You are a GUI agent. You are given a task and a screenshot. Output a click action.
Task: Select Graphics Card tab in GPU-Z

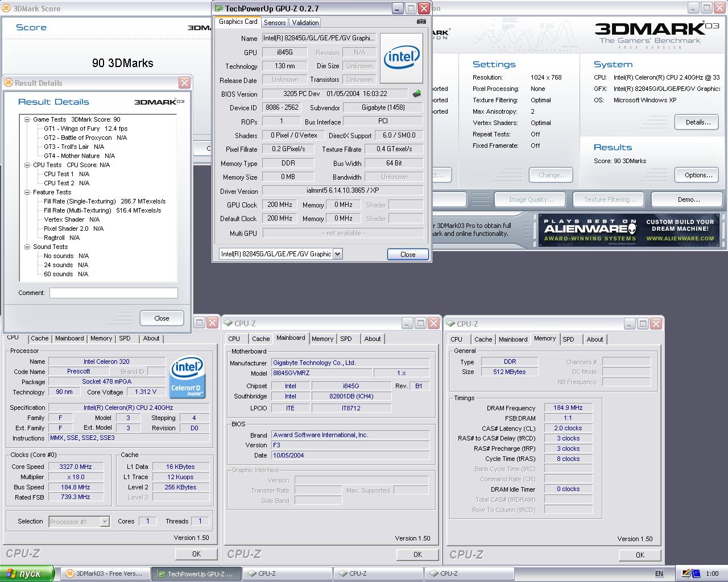(x=238, y=22)
